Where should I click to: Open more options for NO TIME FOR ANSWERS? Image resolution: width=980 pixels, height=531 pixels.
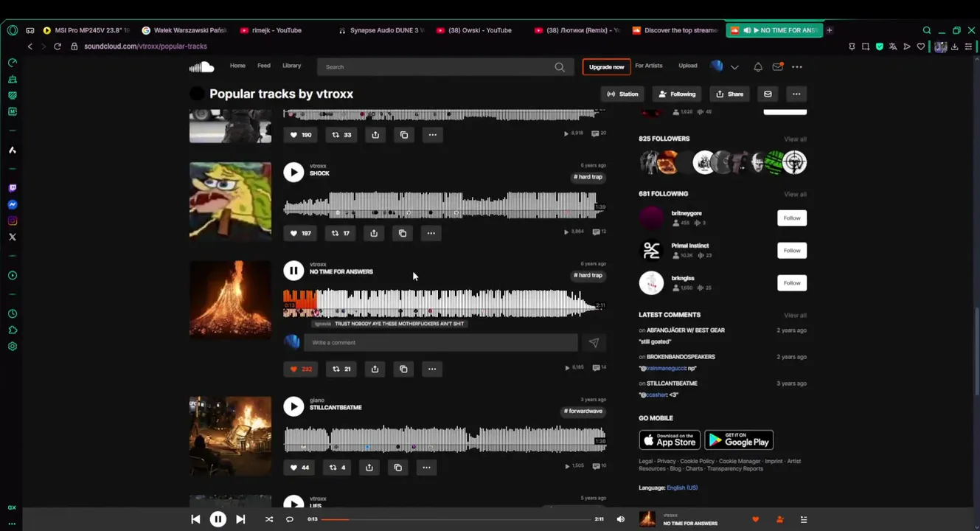(432, 369)
